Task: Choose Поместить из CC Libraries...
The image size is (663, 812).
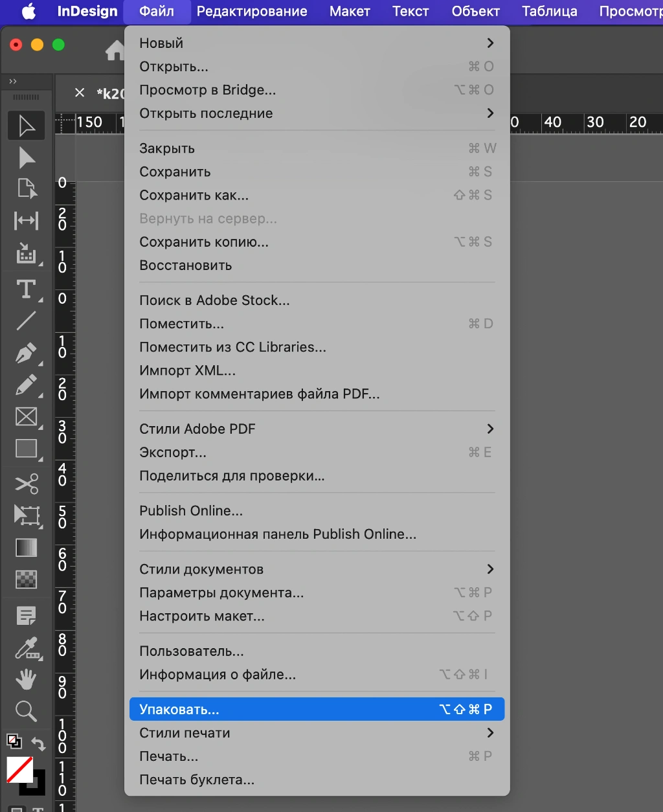Action: [x=317, y=347]
